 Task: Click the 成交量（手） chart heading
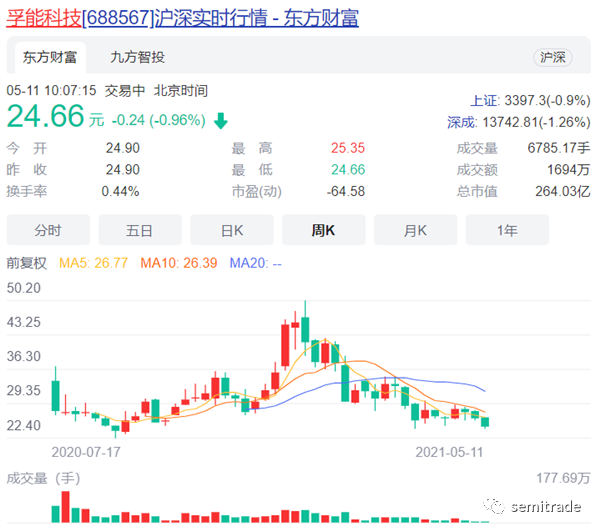(x=43, y=478)
